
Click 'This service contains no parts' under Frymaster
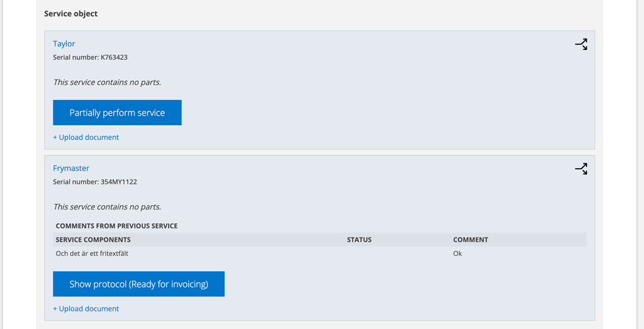(107, 206)
